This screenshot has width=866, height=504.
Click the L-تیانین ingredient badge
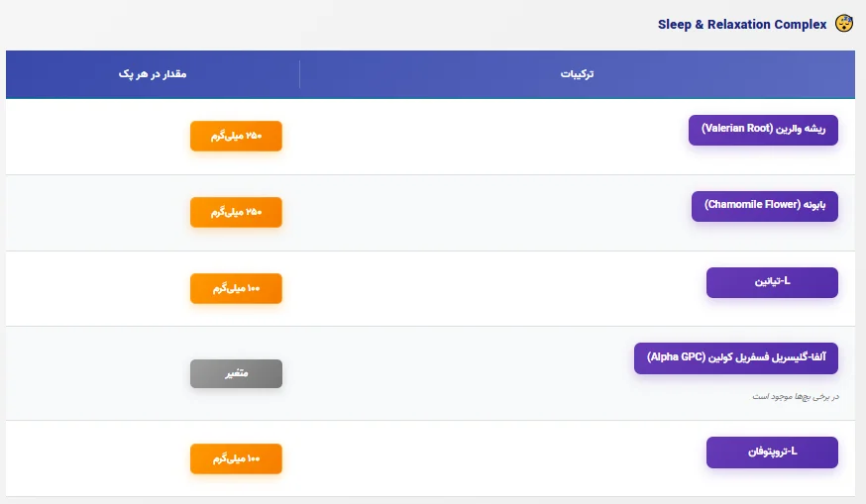click(772, 282)
